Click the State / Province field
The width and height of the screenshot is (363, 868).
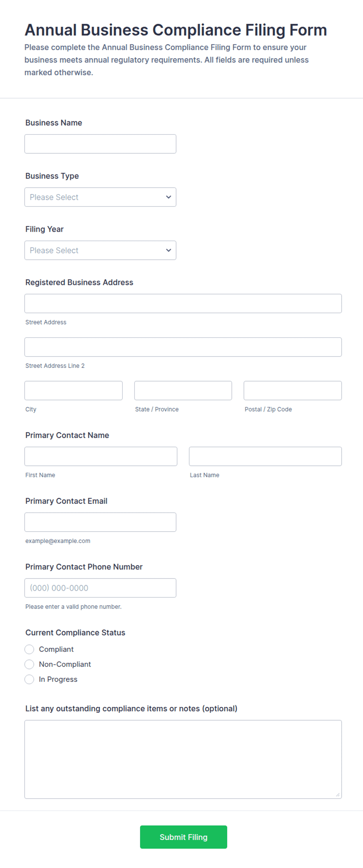[x=183, y=391]
